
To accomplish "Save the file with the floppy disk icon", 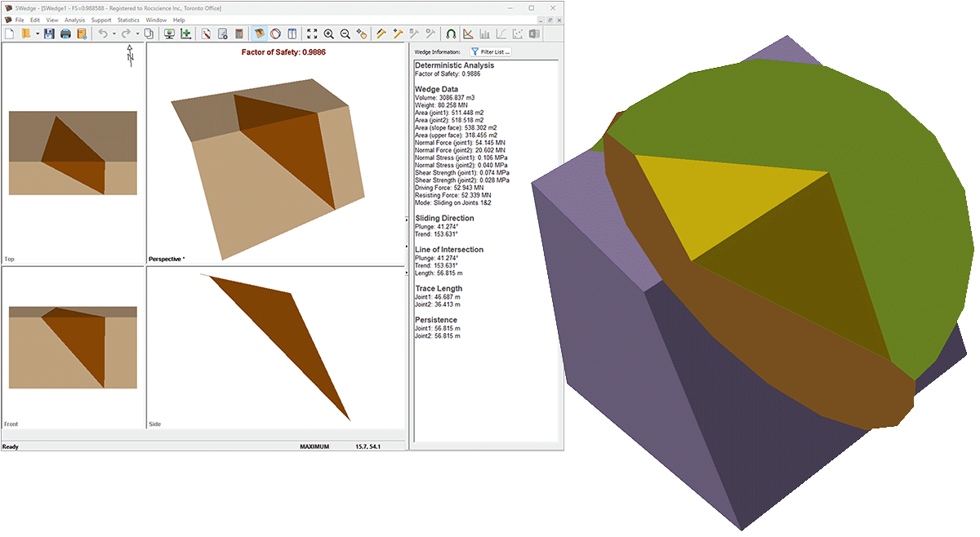I will [49, 33].
